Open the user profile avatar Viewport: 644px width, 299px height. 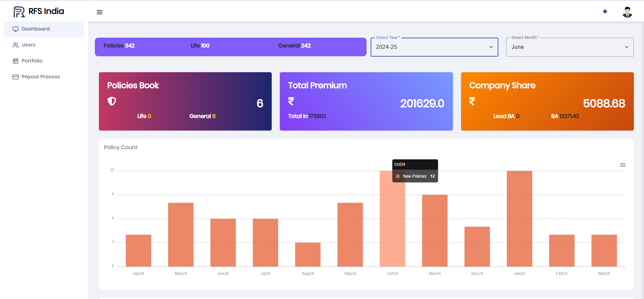point(627,12)
